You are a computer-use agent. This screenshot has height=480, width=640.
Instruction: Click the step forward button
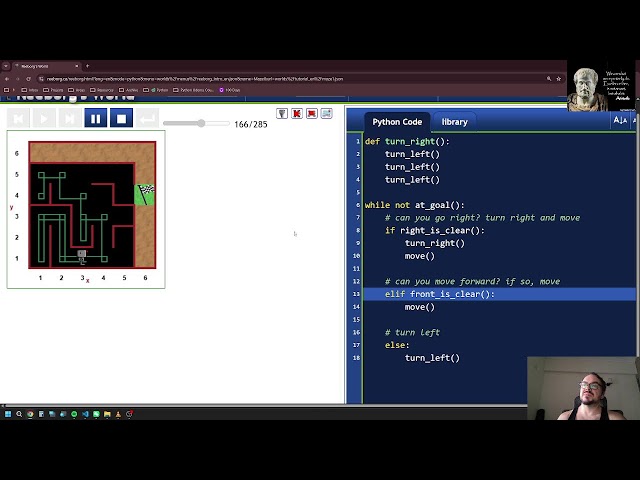point(69,118)
